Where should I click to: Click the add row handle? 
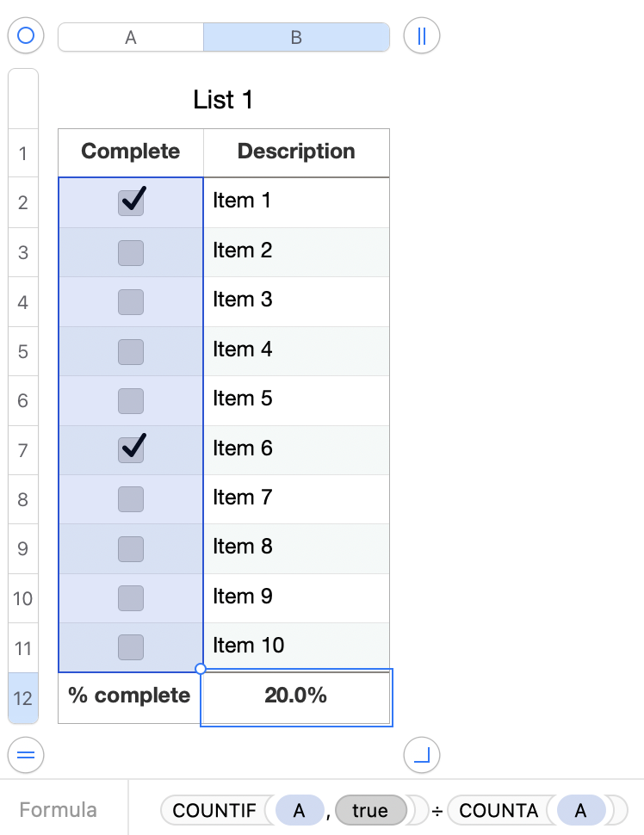(x=25, y=755)
